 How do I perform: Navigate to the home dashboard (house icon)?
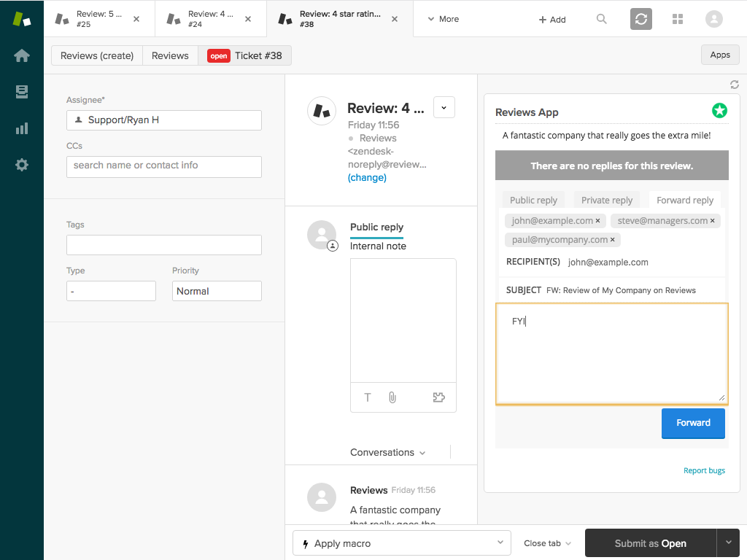[x=21, y=55]
